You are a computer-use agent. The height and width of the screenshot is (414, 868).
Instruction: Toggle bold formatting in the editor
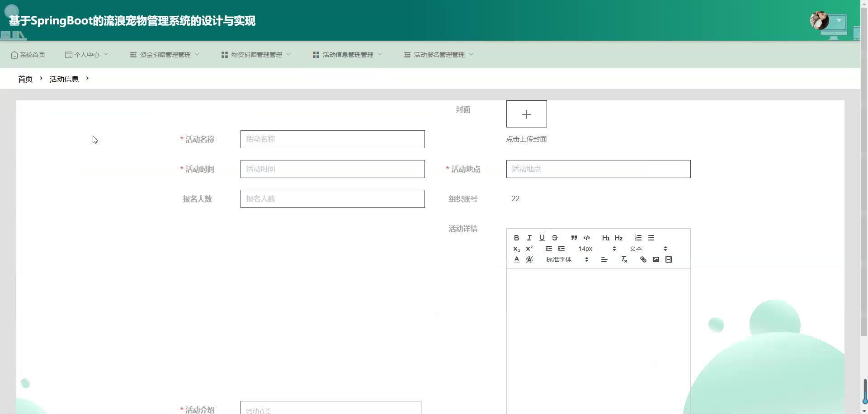tap(516, 238)
